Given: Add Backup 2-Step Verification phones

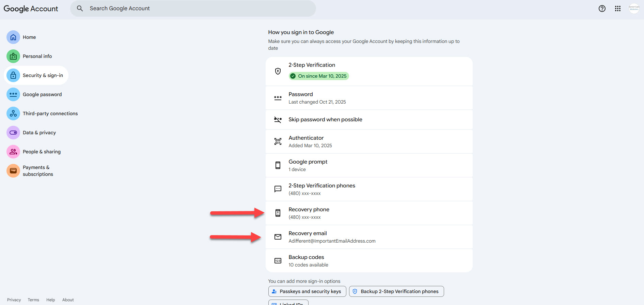Looking at the screenshot, I should [x=396, y=291].
